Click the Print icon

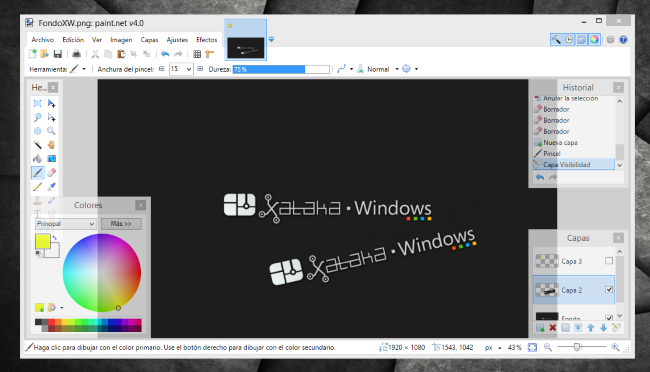pyautogui.click(x=76, y=54)
